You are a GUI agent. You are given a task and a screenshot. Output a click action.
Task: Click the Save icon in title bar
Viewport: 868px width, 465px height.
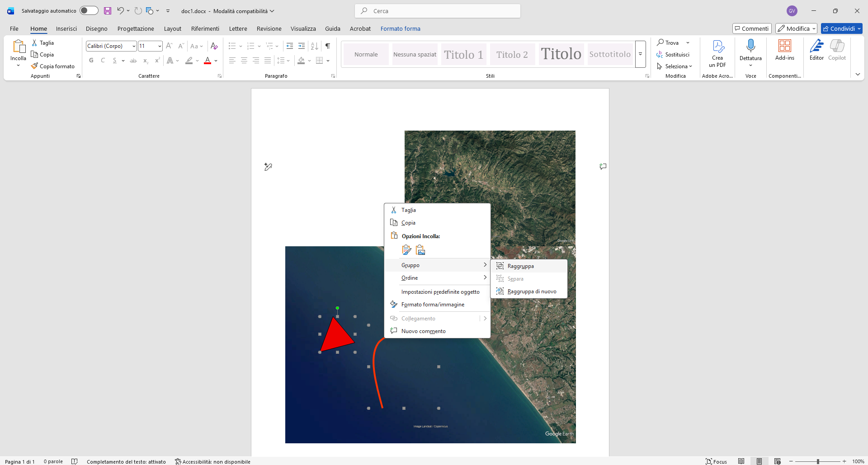pos(108,11)
